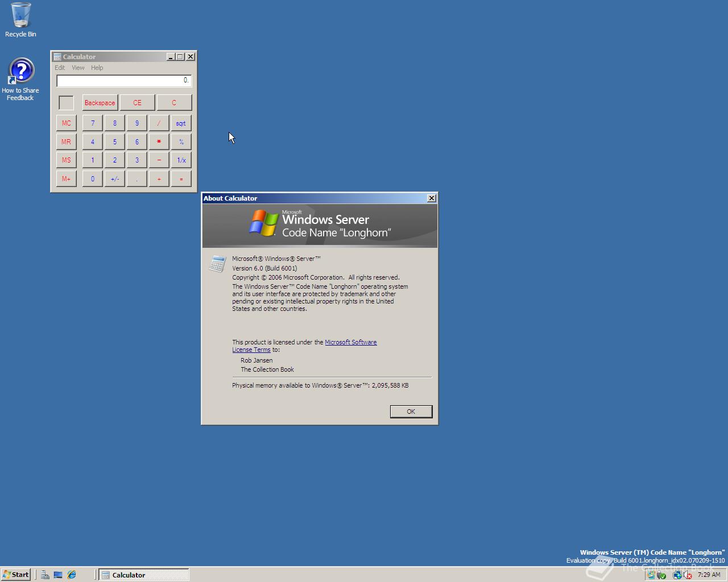Click the calculator display field
This screenshot has height=582, width=728.
124,81
